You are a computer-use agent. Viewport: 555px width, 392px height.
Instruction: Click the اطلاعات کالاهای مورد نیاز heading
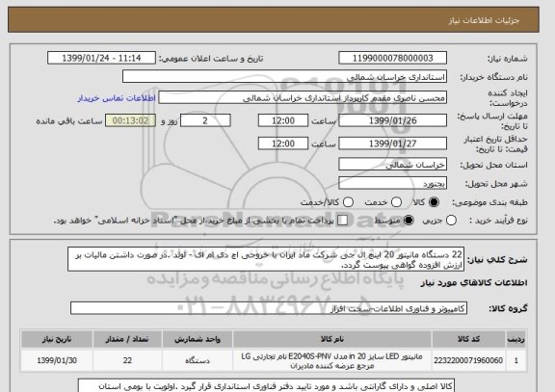474,282
